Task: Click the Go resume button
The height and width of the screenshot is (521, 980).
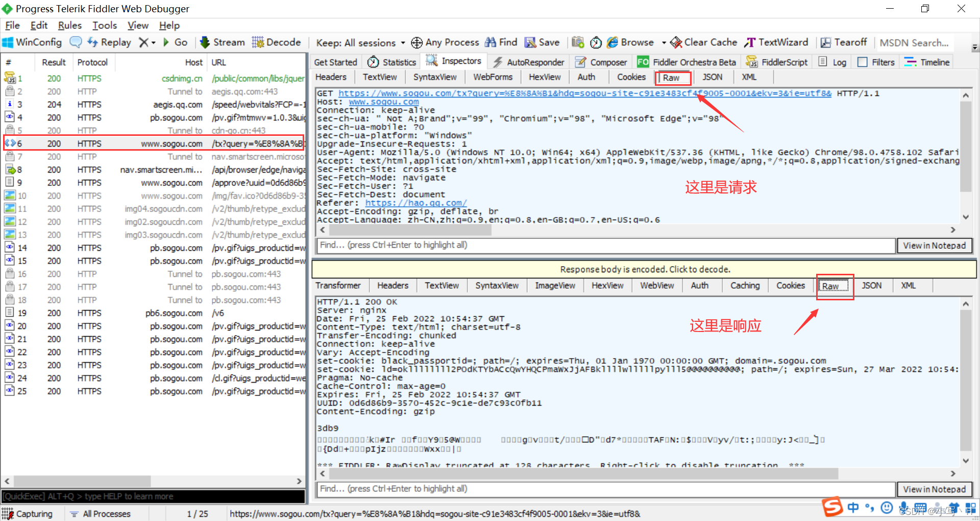Action: [x=175, y=42]
